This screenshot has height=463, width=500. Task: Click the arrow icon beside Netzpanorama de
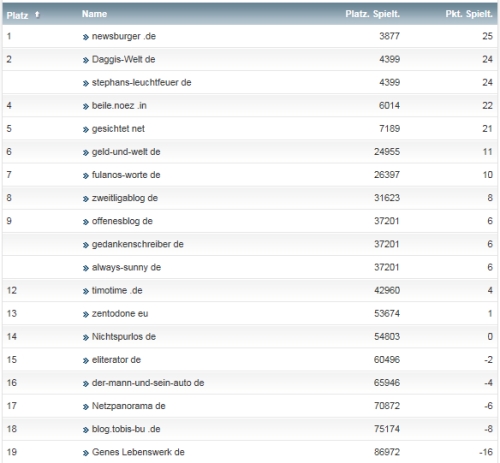pyautogui.click(x=86, y=407)
